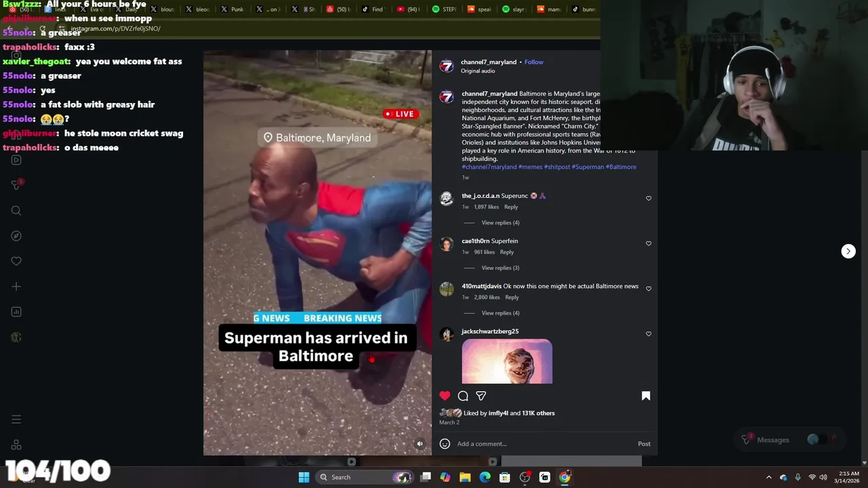Like the_j.o.r.d.a.n's Superunc comment

(x=648, y=199)
